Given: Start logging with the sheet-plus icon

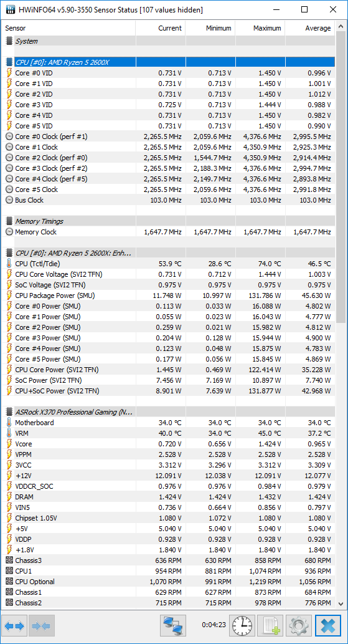Looking at the screenshot, I should [271, 625].
